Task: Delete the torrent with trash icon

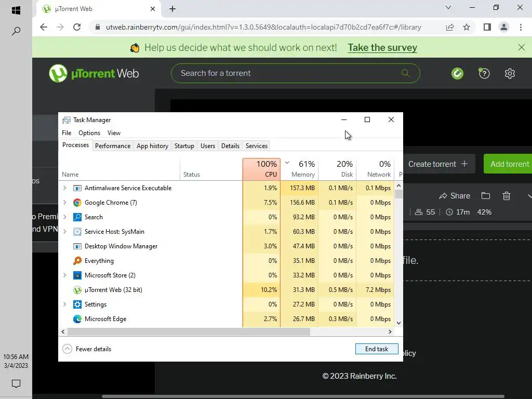Action: coord(506,196)
